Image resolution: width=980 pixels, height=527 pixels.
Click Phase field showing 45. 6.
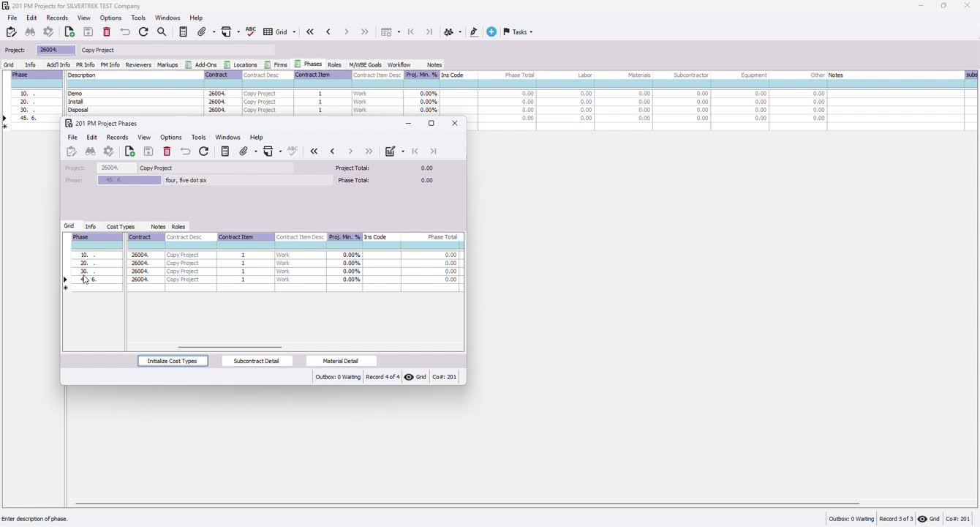[x=129, y=180]
